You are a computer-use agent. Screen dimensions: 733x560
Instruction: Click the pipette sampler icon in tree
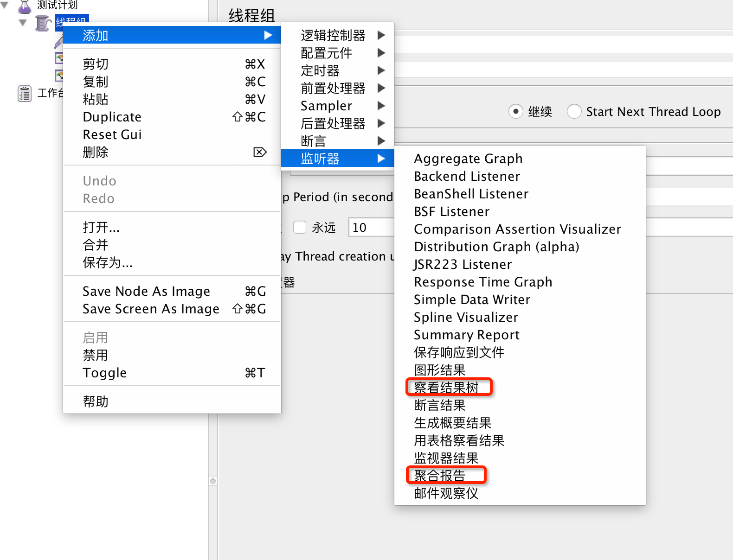click(x=58, y=43)
